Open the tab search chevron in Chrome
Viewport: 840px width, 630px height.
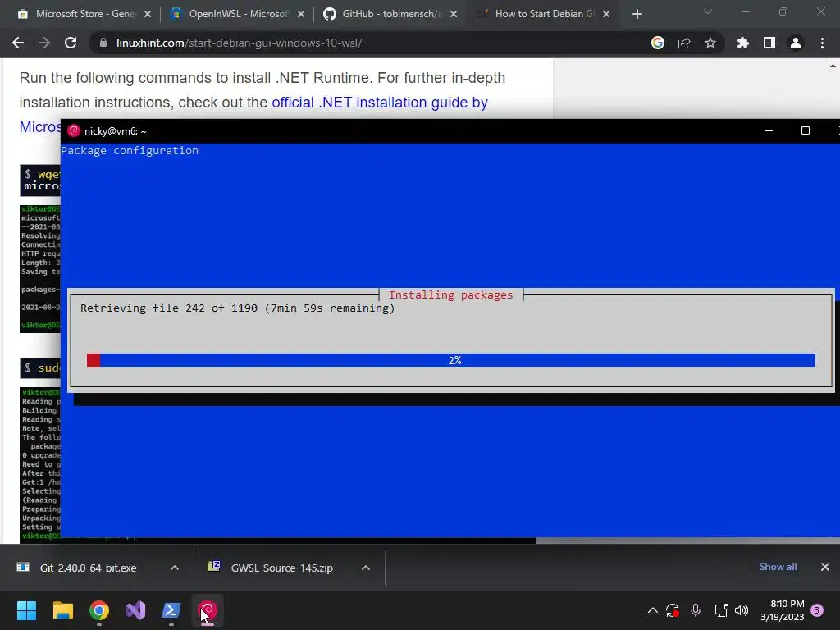[x=708, y=11]
